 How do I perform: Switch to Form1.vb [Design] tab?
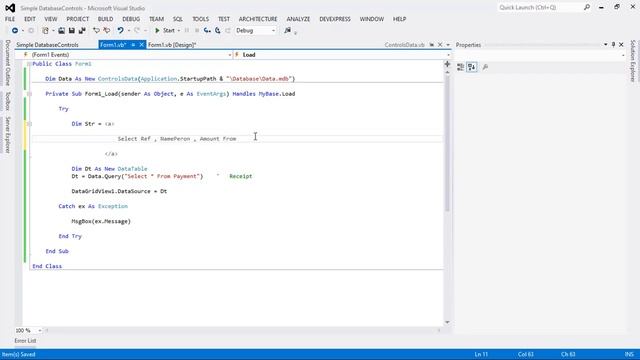tap(172, 45)
